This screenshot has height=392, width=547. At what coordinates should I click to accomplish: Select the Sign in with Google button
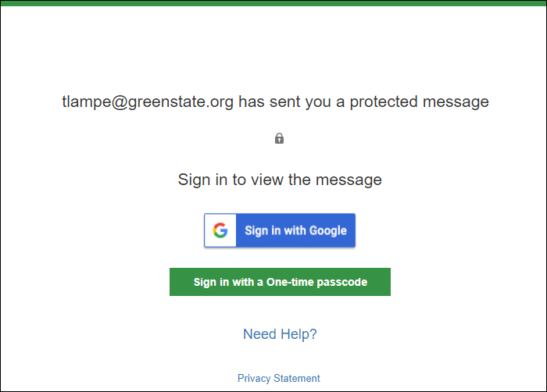(280, 230)
